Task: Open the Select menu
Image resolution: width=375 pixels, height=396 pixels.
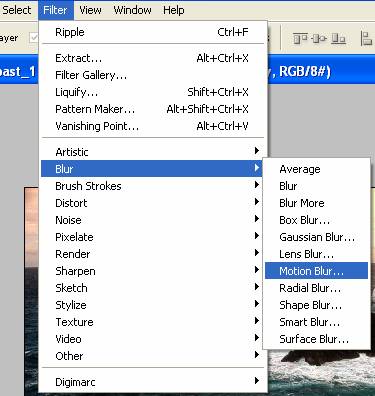Action: pyautogui.click(x=17, y=10)
